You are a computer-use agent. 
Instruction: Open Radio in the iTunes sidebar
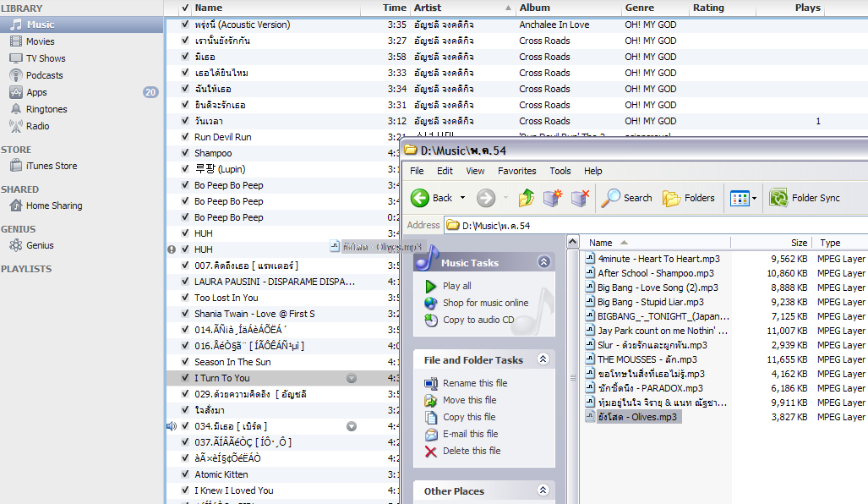click(37, 126)
